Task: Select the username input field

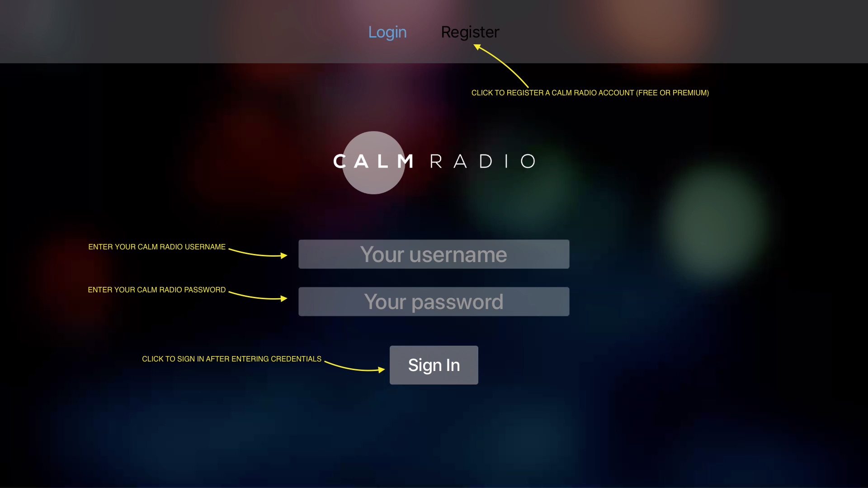Action: [x=434, y=254]
